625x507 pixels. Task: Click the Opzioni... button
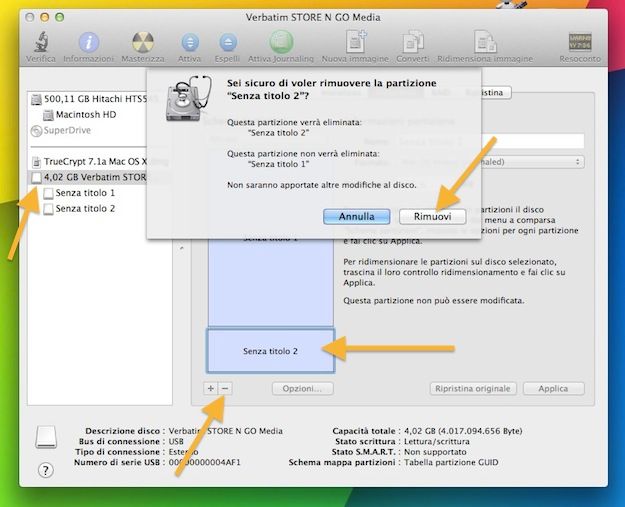303,389
